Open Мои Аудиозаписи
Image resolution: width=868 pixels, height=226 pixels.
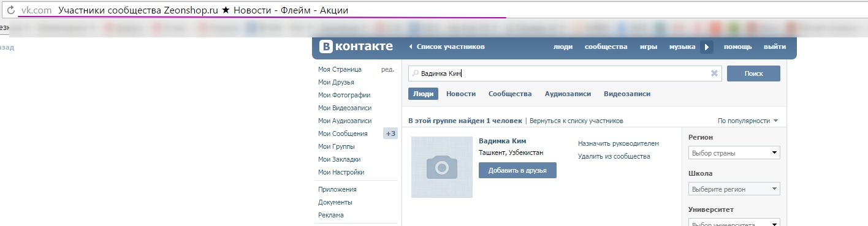(345, 121)
